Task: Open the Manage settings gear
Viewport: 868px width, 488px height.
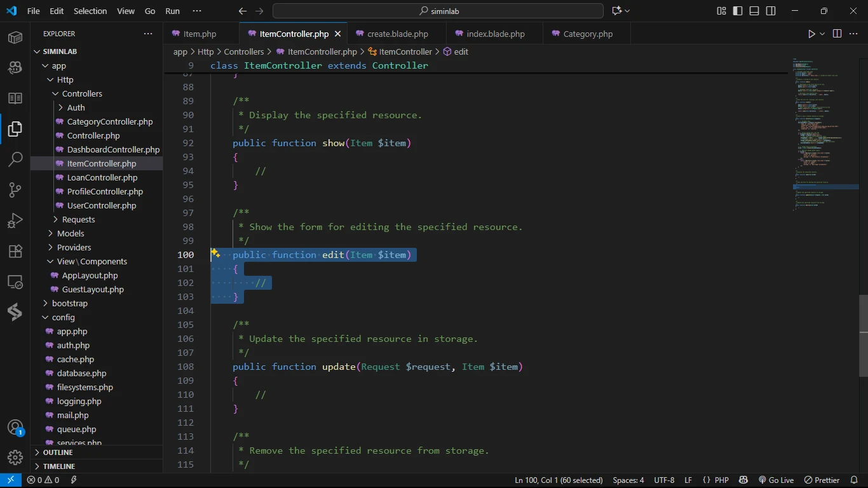Action: 15,457
